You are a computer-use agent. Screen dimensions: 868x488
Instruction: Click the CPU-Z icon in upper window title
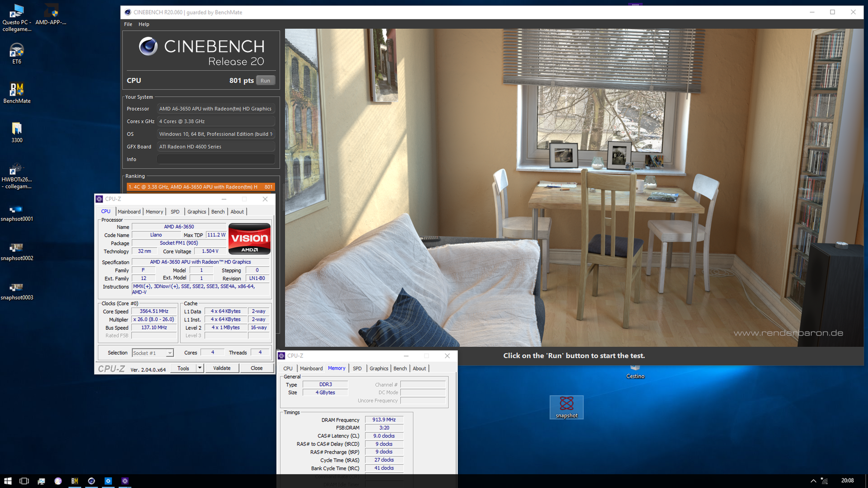point(99,199)
